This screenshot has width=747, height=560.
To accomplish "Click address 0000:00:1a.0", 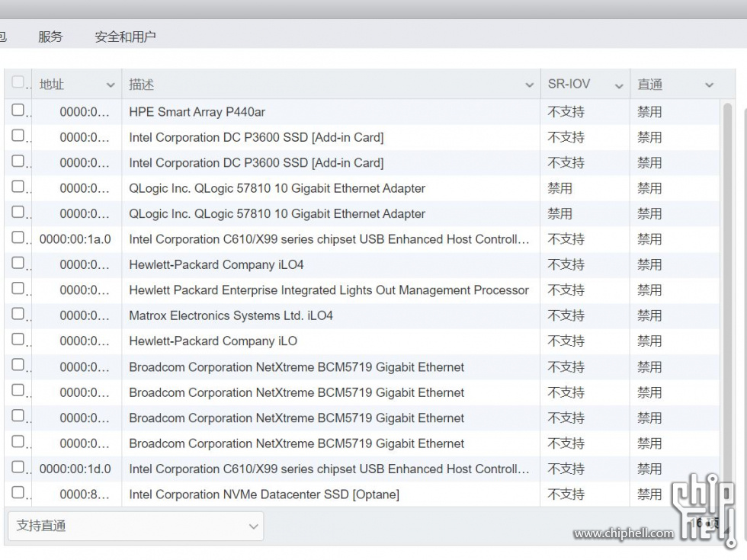I will tap(75, 239).
